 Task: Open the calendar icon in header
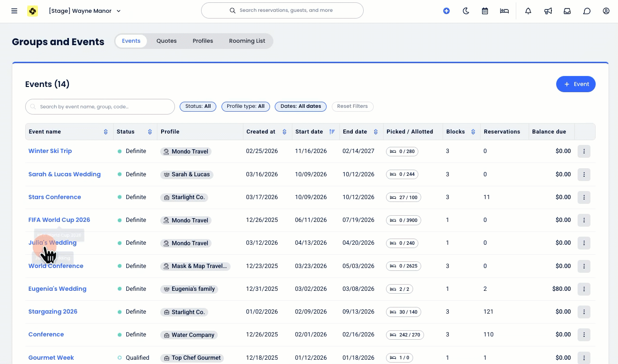click(485, 11)
